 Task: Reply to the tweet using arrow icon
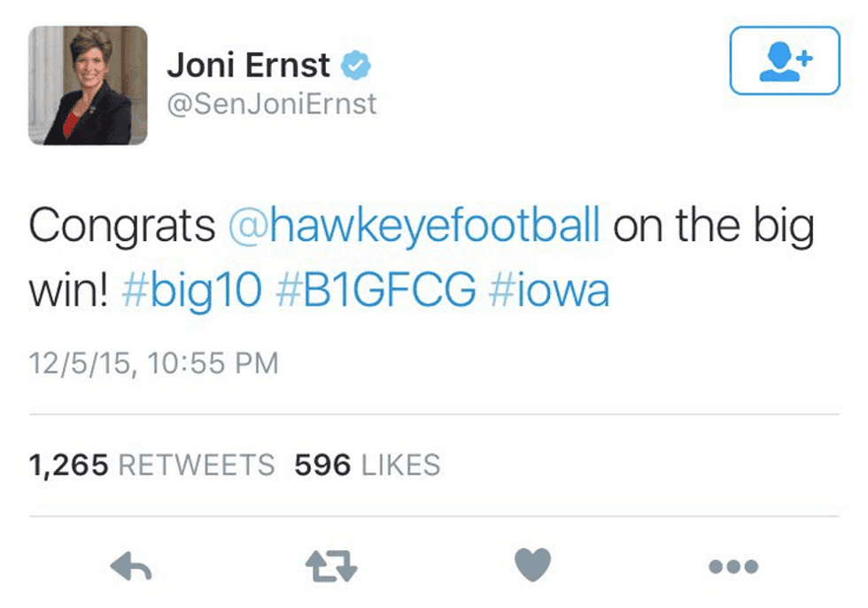pos(131,565)
